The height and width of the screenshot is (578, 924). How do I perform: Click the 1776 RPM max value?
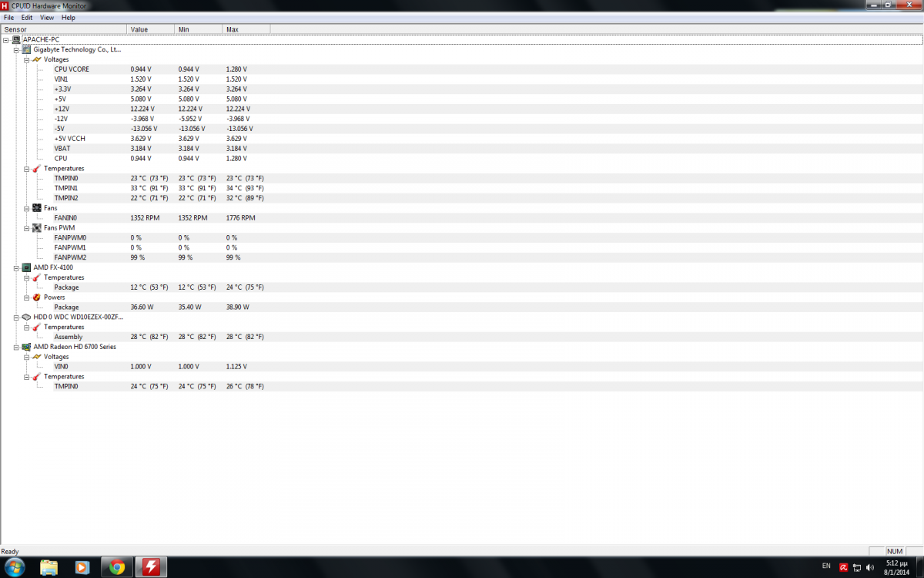241,218
